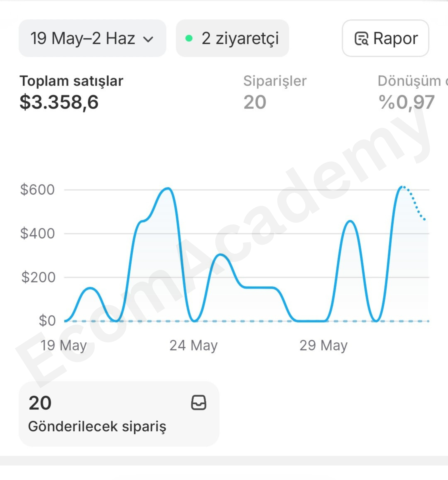
Task: Click the chevron arrow beside the date range
Action: (x=148, y=39)
